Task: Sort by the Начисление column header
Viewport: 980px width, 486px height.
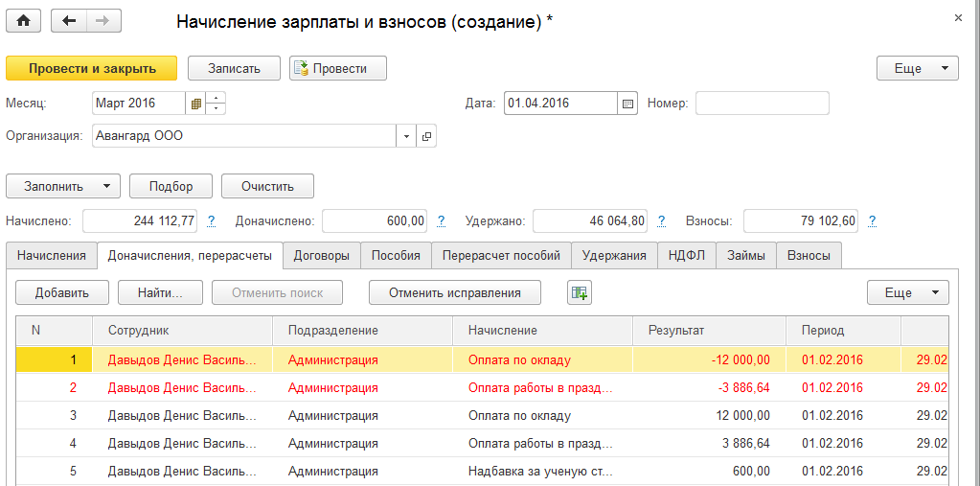Action: (542, 331)
